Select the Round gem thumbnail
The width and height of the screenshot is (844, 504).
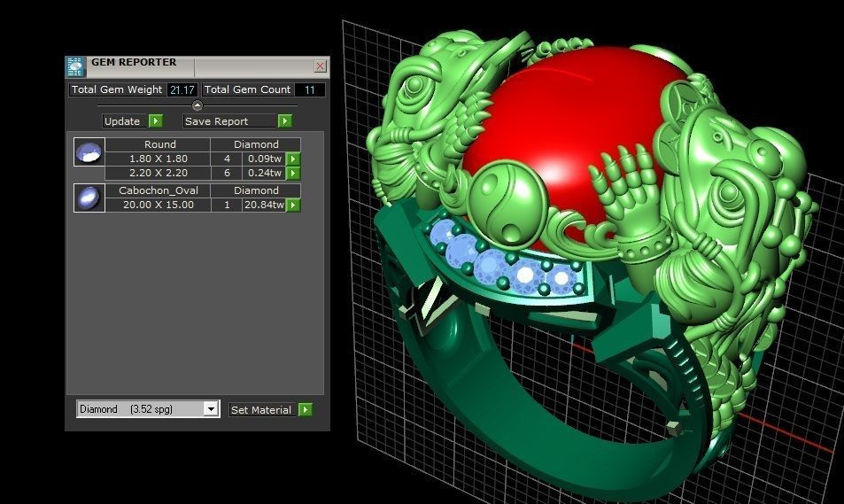click(x=89, y=152)
